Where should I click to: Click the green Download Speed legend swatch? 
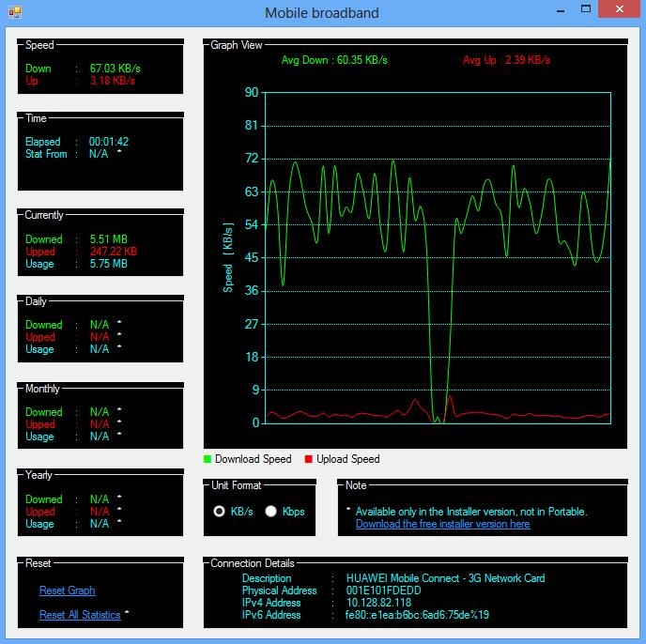(208, 459)
